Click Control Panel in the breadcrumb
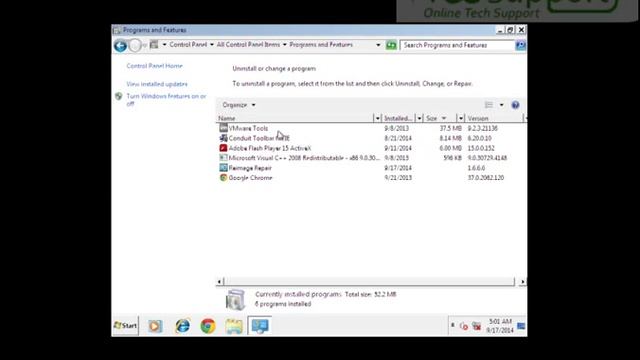 pos(188,44)
